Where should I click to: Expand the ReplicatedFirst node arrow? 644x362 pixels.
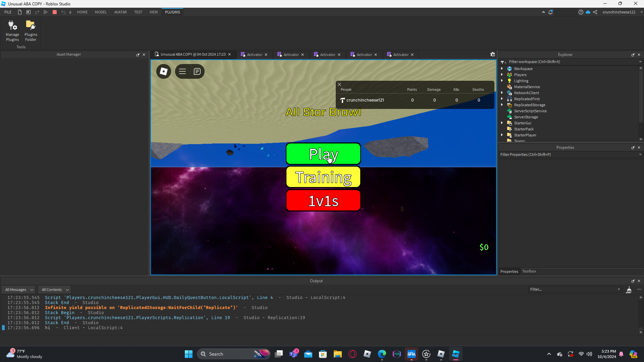click(x=502, y=99)
